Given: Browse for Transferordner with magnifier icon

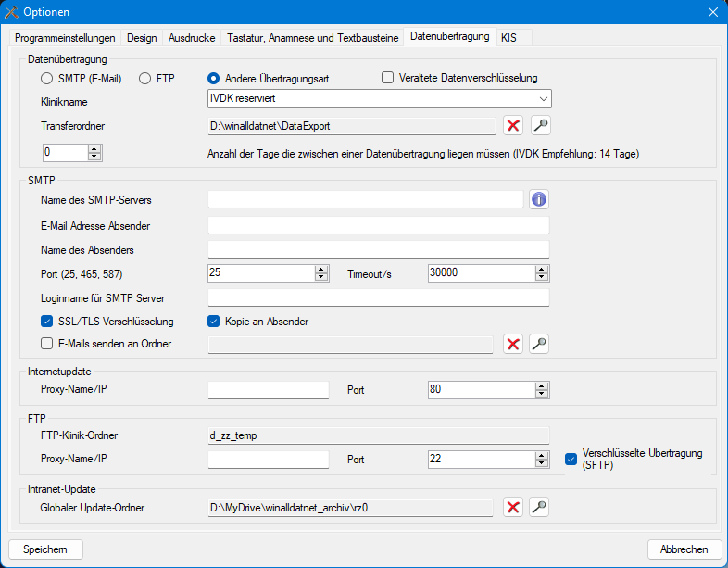Looking at the screenshot, I should (540, 125).
